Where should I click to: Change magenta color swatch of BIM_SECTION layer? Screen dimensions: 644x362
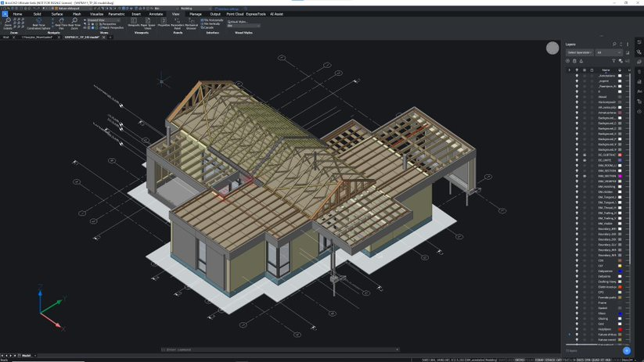pos(620,176)
